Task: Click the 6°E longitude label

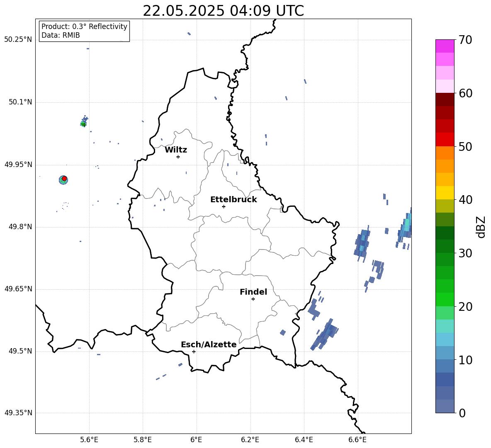Action: tap(196, 440)
